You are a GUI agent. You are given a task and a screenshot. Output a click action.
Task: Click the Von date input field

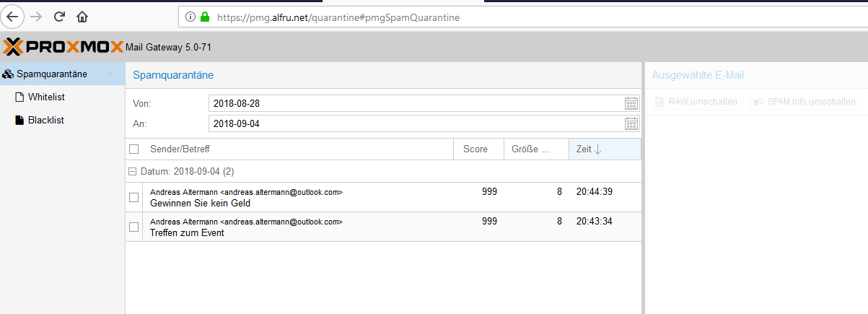(415, 103)
